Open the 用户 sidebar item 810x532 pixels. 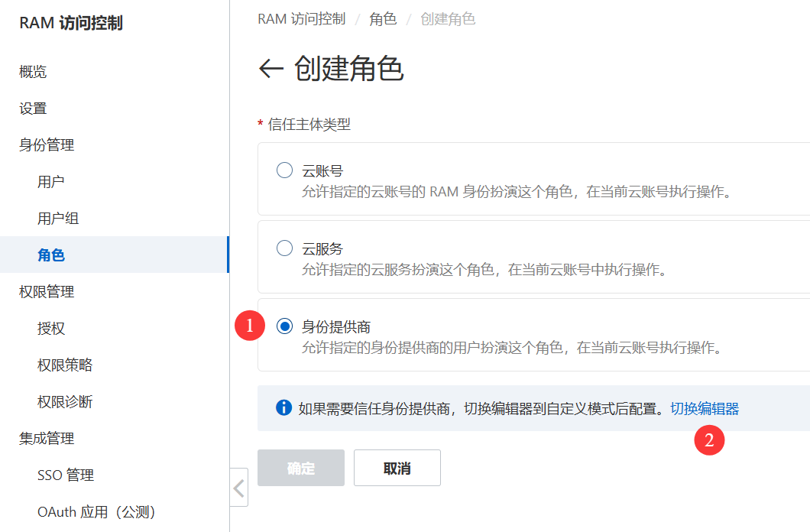pos(51,182)
